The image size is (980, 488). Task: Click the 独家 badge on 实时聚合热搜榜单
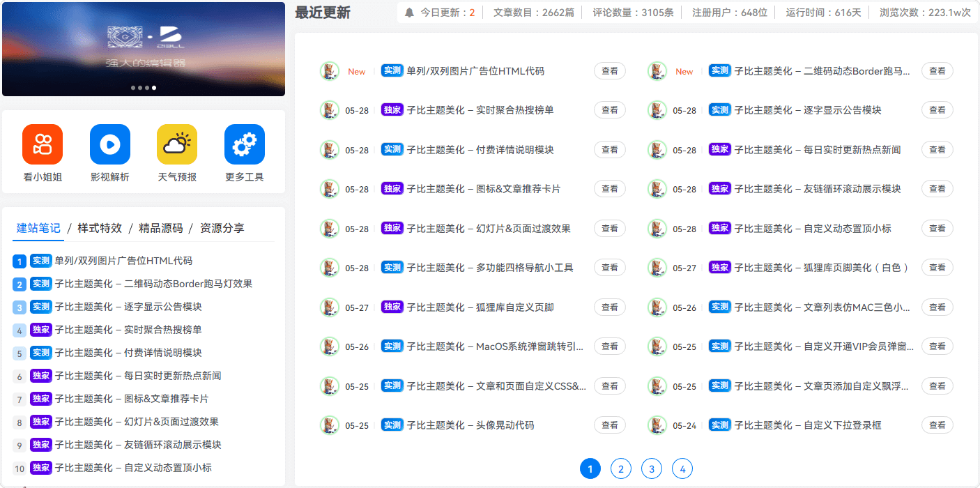pyautogui.click(x=391, y=110)
